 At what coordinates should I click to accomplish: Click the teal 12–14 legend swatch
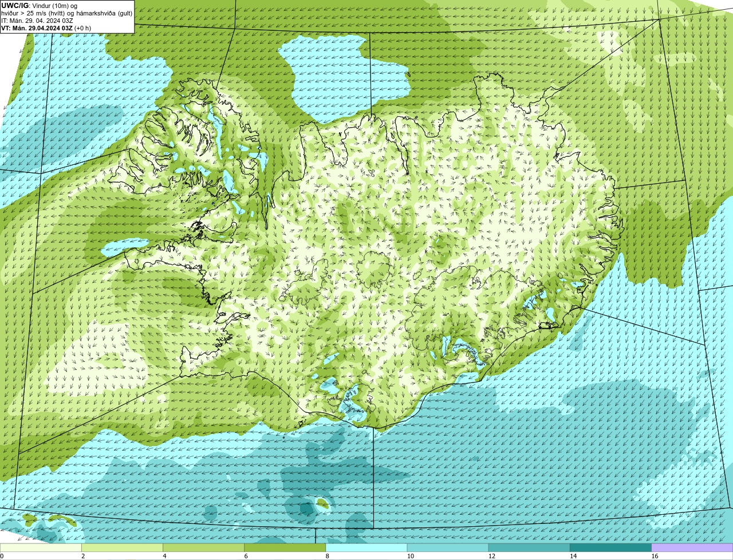click(x=529, y=547)
